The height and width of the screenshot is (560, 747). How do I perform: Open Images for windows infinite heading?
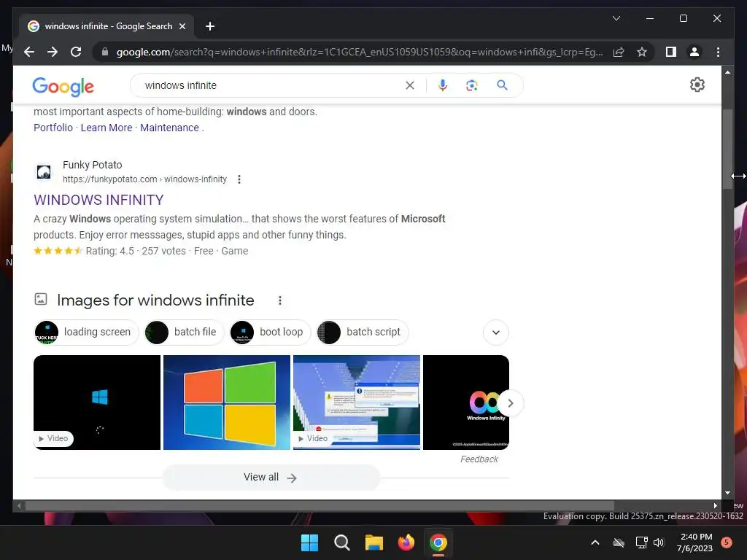[x=155, y=300]
